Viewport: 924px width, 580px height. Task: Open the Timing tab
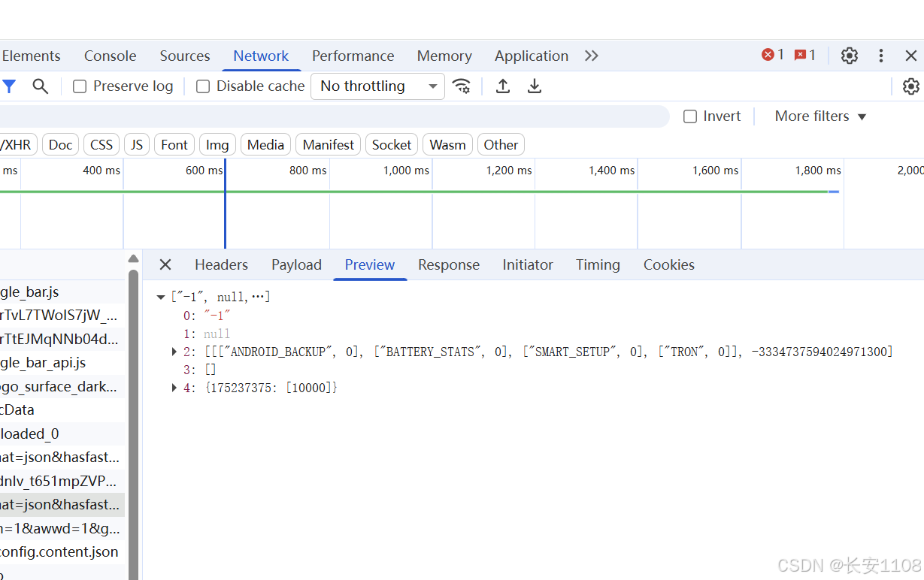(x=598, y=264)
